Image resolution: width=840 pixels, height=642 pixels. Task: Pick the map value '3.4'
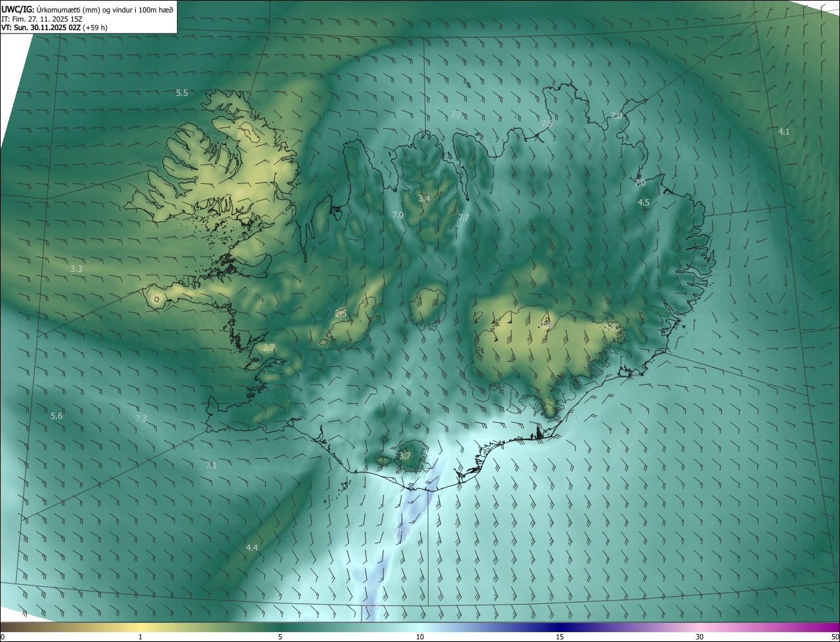(424, 198)
